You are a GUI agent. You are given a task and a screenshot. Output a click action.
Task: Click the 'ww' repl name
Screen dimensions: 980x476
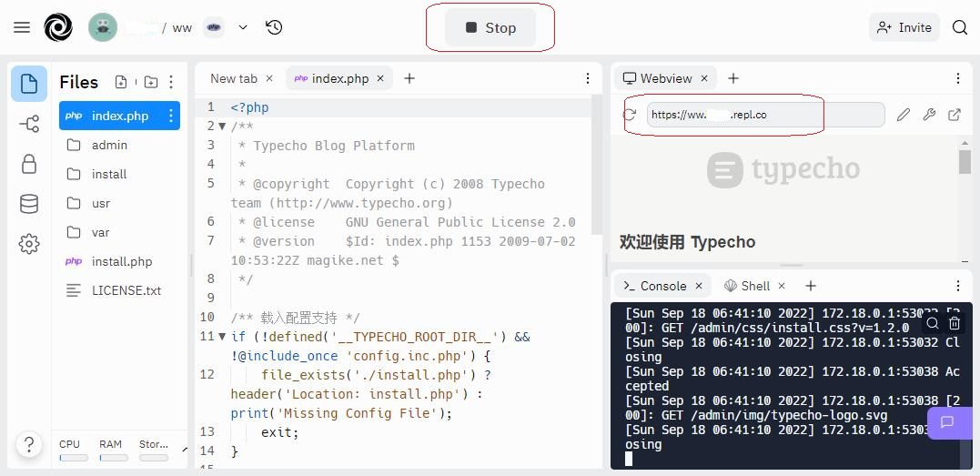pyautogui.click(x=182, y=28)
